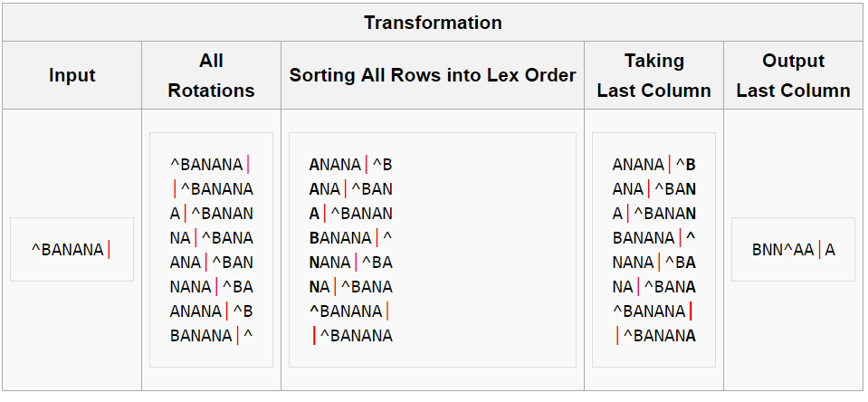Click the BNN^AA|A output text
The width and height of the screenshot is (868, 402).
[x=793, y=249]
